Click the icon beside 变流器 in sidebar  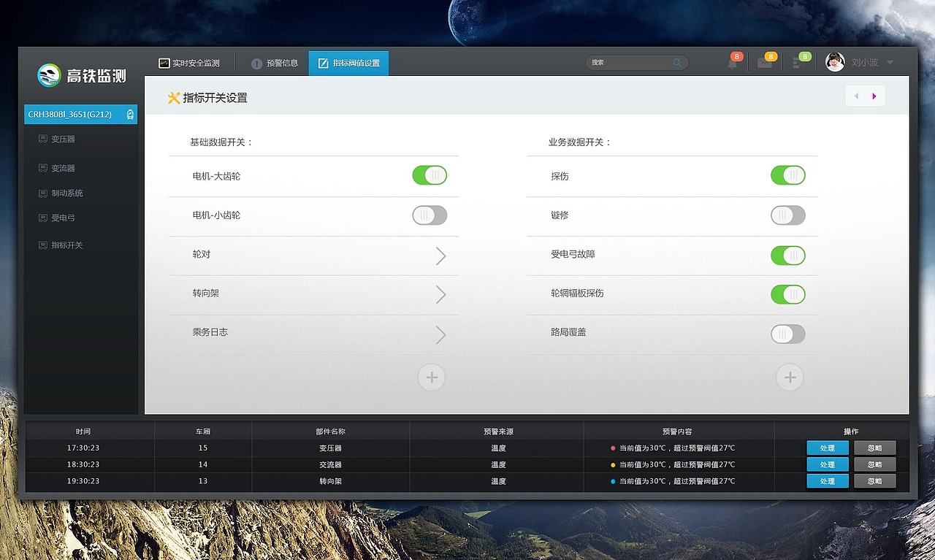pos(42,168)
